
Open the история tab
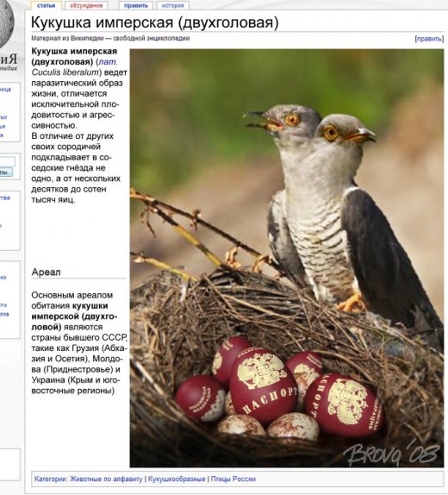click(x=172, y=5)
